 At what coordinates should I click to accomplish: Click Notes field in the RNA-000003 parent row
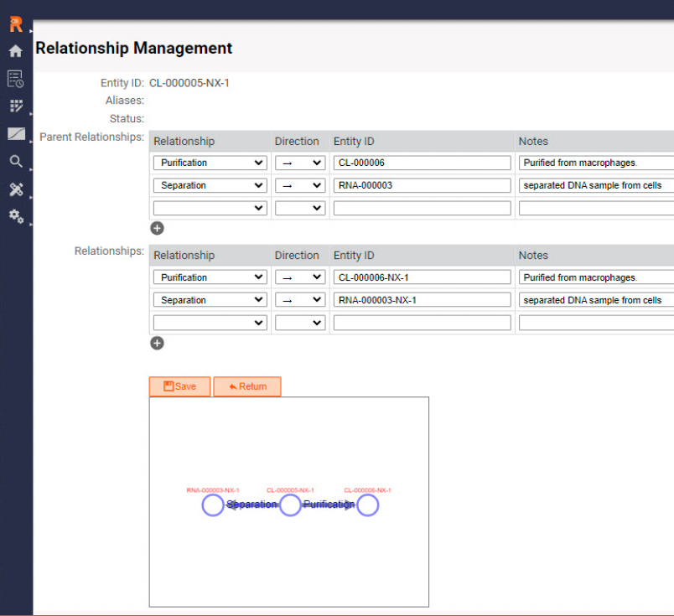(x=597, y=185)
